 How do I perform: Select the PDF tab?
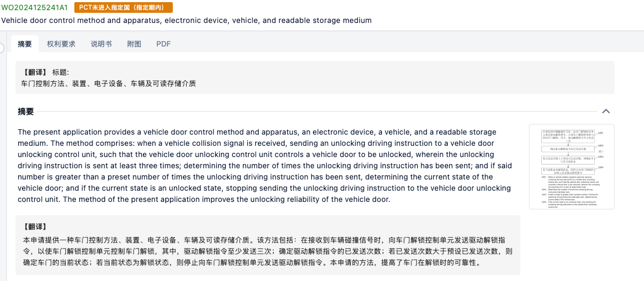164,44
